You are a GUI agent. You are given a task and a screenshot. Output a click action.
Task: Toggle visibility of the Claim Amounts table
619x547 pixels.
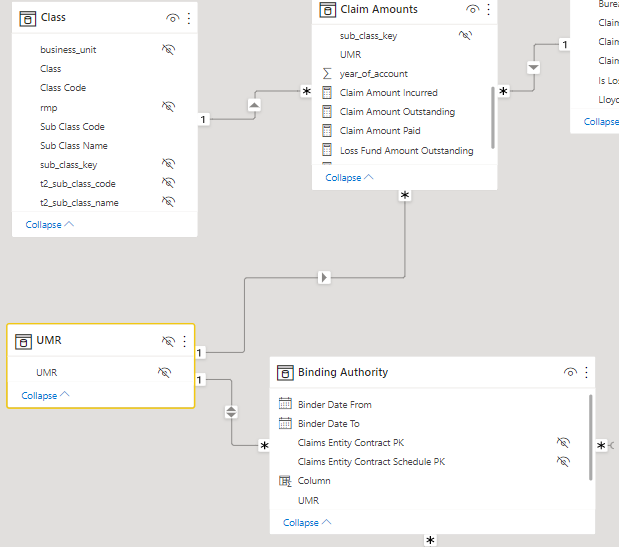pyautogui.click(x=473, y=9)
